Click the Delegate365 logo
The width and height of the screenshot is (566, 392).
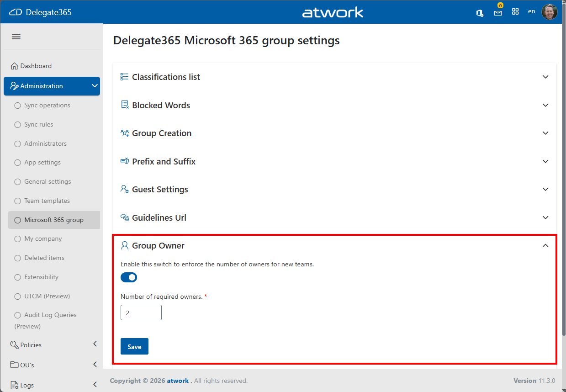pos(41,12)
